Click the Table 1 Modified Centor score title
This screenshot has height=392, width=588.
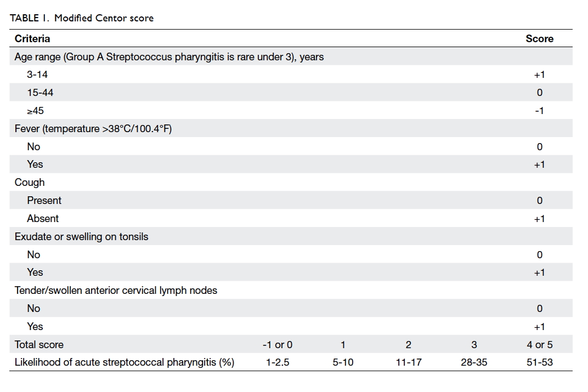[82, 18]
